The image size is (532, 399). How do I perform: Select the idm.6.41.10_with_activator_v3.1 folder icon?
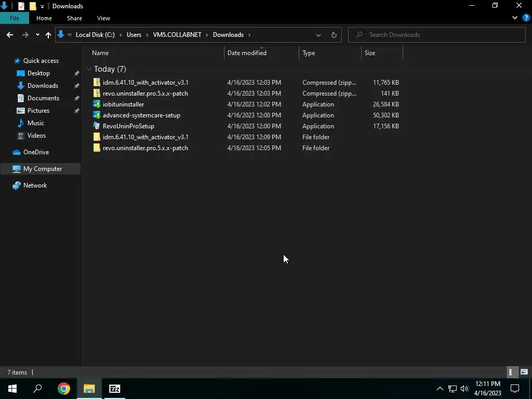click(x=97, y=137)
